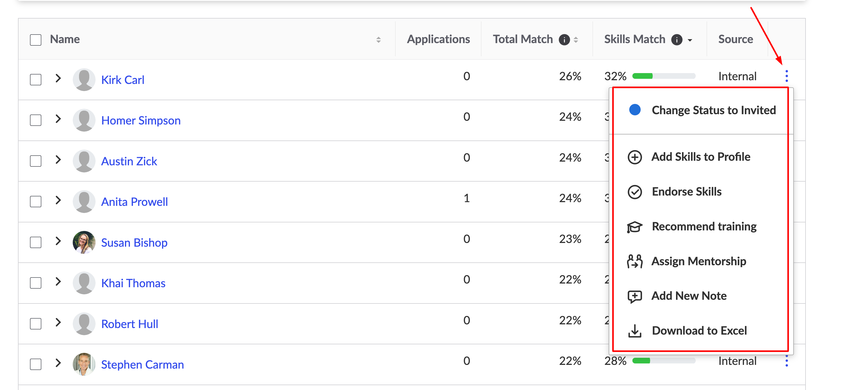
Task: Click the Endorse Skills checkmark icon
Action: point(634,192)
